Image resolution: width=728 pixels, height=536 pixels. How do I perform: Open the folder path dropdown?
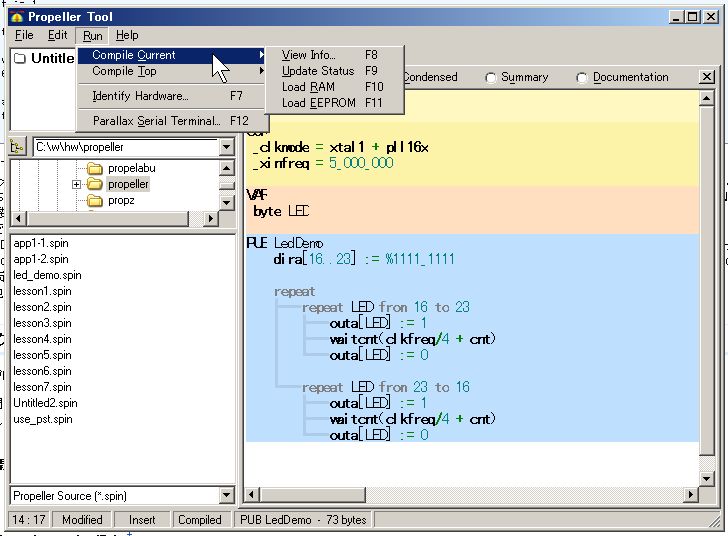tap(226, 147)
